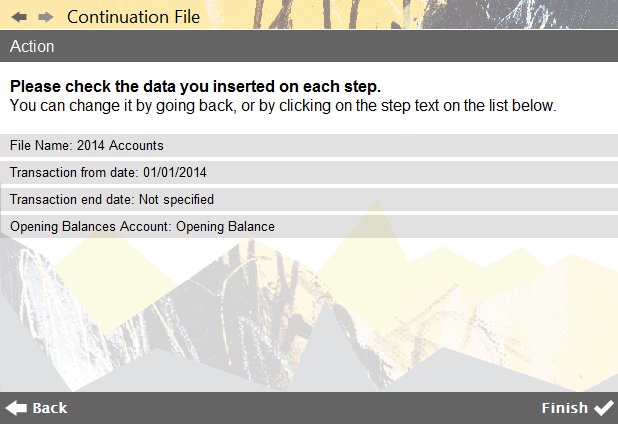The image size is (618, 424).
Task: Click the 01/01/2014 date value
Action: (175, 173)
